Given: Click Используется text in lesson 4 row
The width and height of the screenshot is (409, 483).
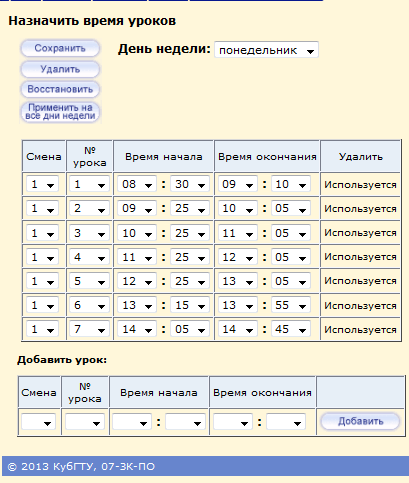Looking at the screenshot, I should pos(360,257).
